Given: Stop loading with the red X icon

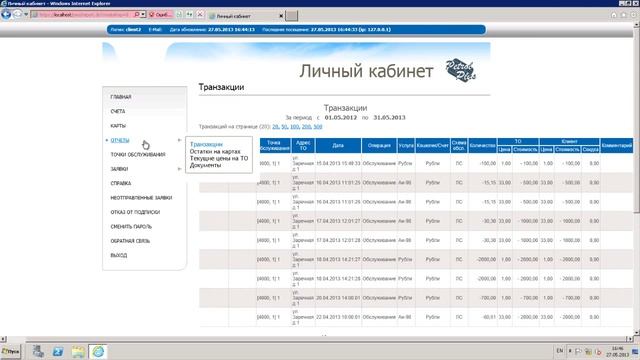Looking at the screenshot, I should click(x=200, y=15).
